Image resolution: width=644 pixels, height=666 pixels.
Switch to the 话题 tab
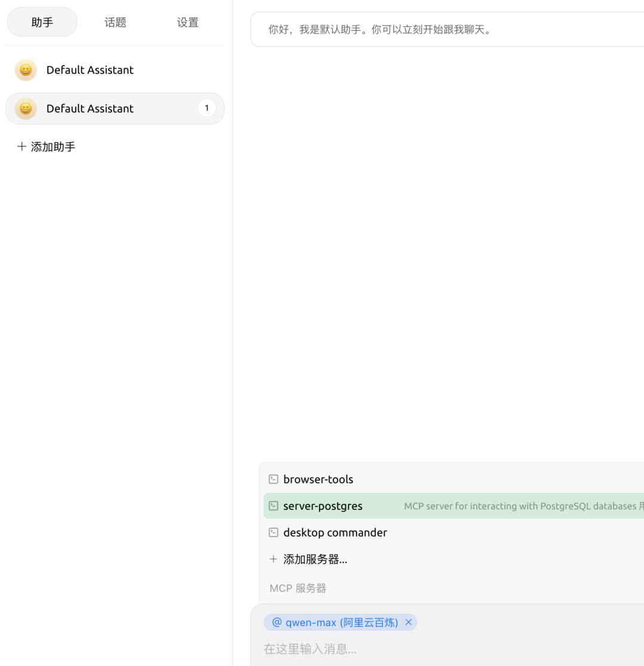(x=114, y=22)
